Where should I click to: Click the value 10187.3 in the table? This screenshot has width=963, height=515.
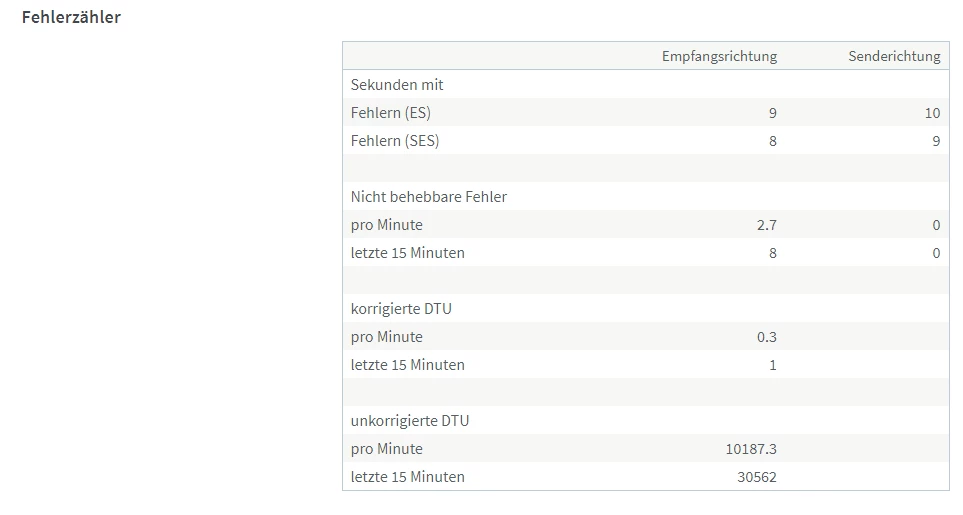[751, 449]
